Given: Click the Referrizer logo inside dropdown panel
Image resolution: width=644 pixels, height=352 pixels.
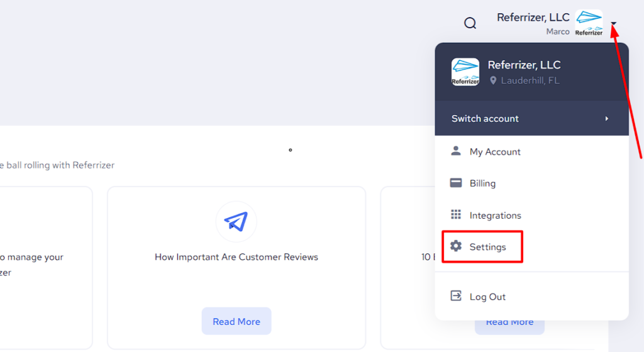Looking at the screenshot, I should (465, 72).
